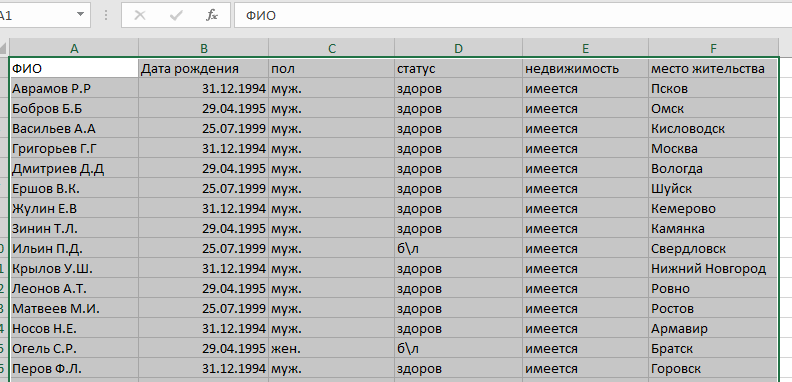Open the Insert Function fx dialog

click(212, 16)
